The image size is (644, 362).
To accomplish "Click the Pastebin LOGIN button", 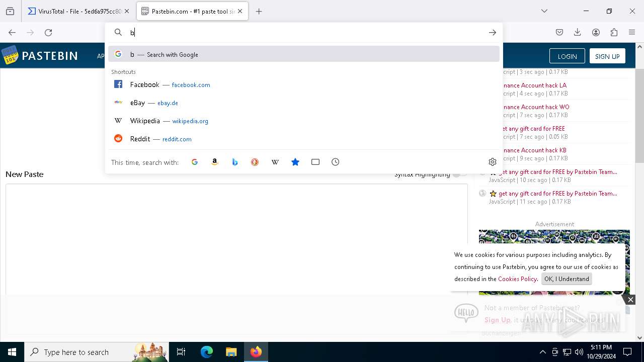I will point(567,56).
